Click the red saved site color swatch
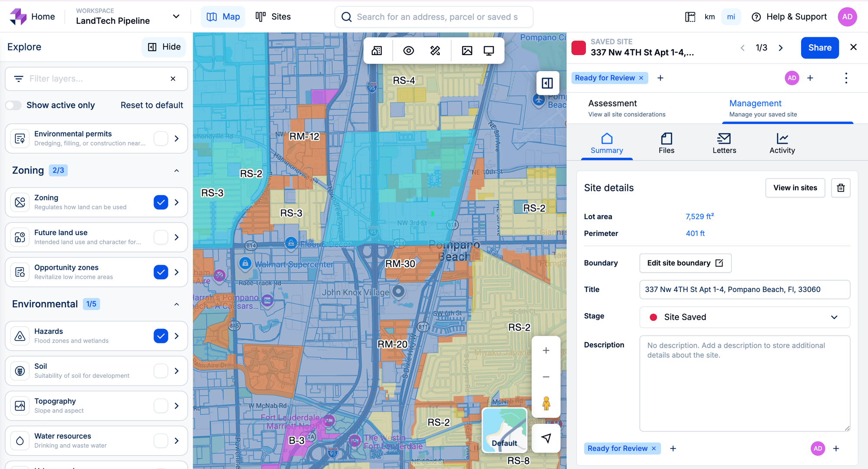868x469 pixels. [x=579, y=47]
